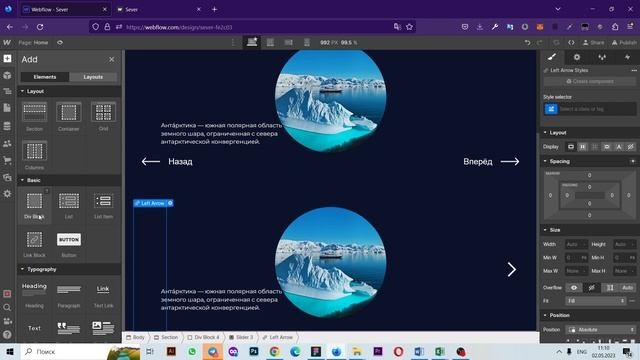The height and width of the screenshot is (360, 640).
Task: Set overflow to Auto
Action: (x=627, y=288)
